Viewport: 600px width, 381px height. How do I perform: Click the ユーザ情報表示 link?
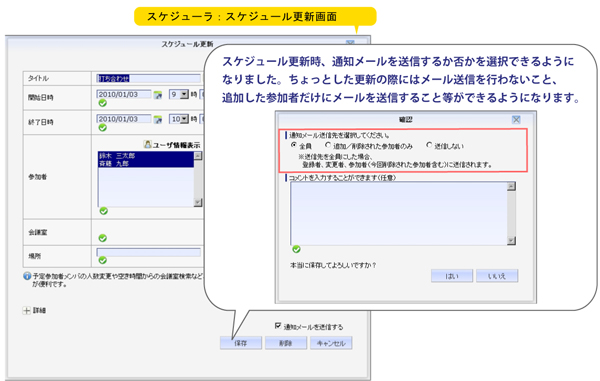[176, 145]
